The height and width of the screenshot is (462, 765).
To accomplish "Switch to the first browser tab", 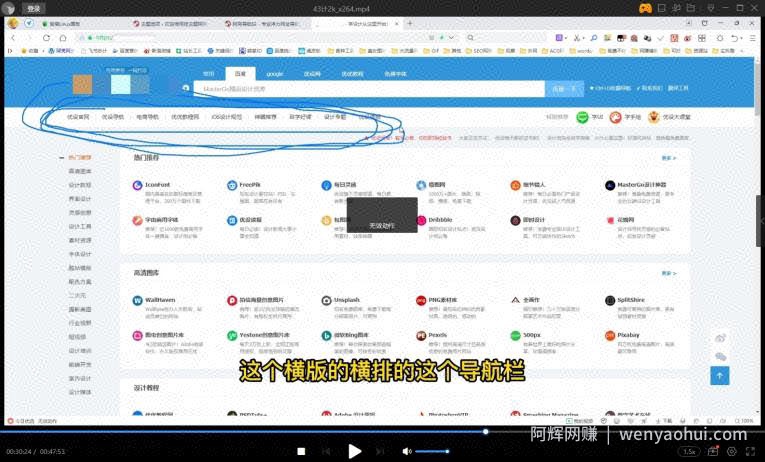I will point(83,23).
